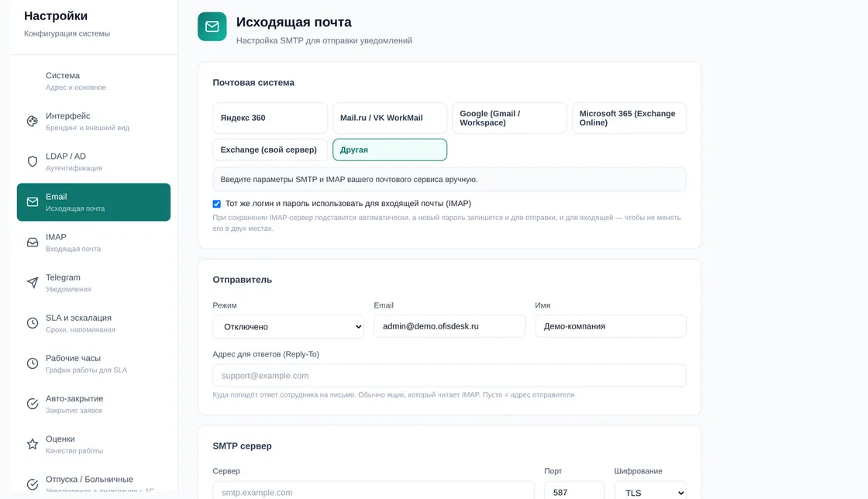868x499 pixels.
Task: Click the SMTP Сервер input field
Action: coord(374,491)
